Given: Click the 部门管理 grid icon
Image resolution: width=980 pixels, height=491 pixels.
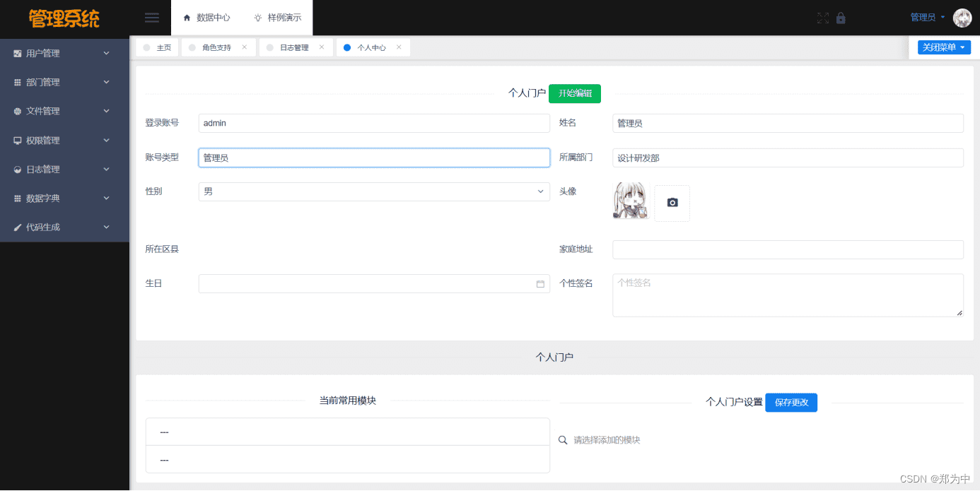Looking at the screenshot, I should point(18,82).
